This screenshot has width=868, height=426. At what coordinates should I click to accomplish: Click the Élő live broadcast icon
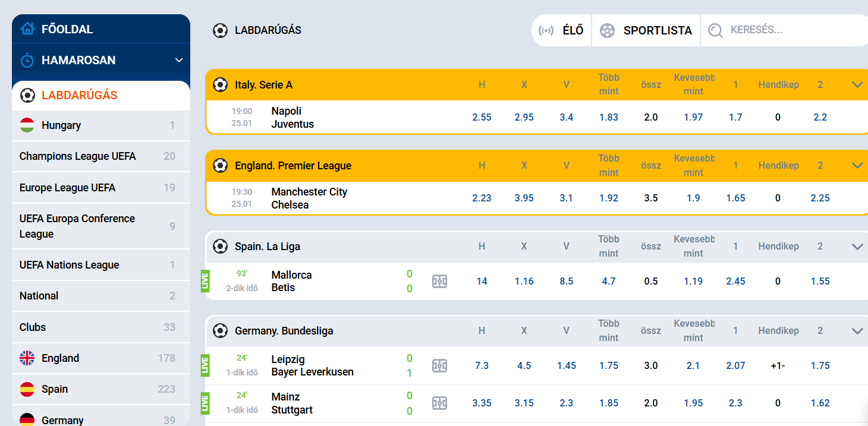pyautogui.click(x=546, y=30)
